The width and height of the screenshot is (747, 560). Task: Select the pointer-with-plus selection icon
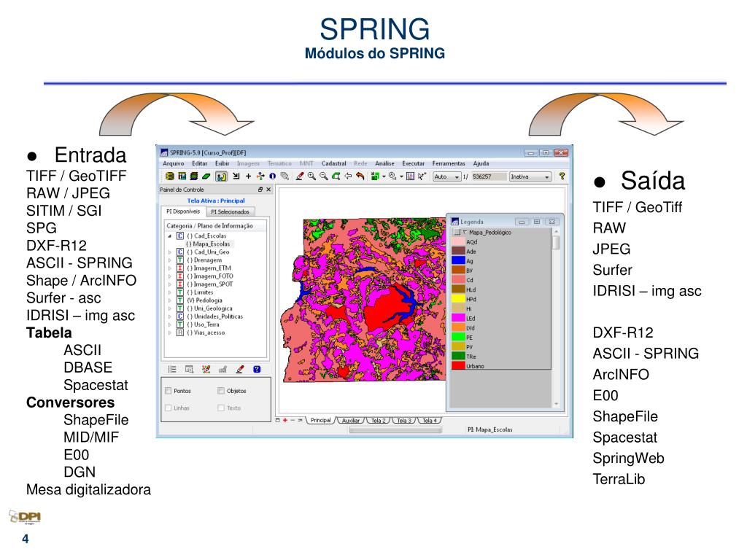coord(422,176)
